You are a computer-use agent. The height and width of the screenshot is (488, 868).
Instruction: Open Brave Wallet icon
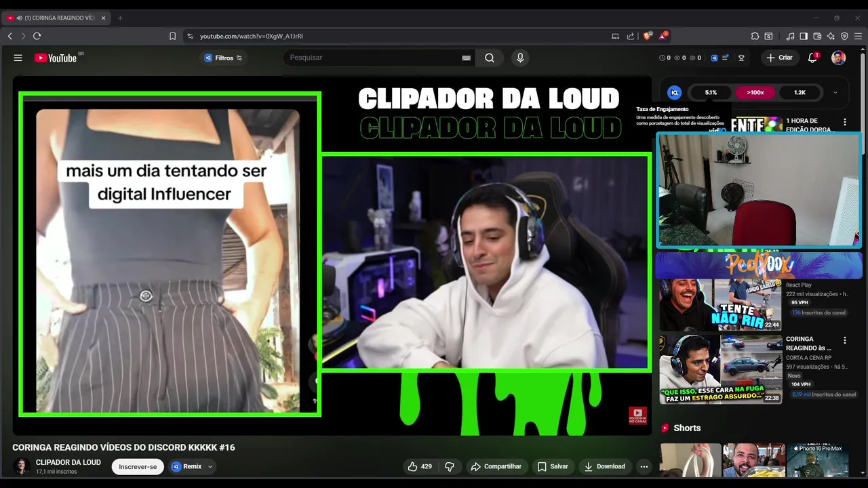tap(817, 36)
